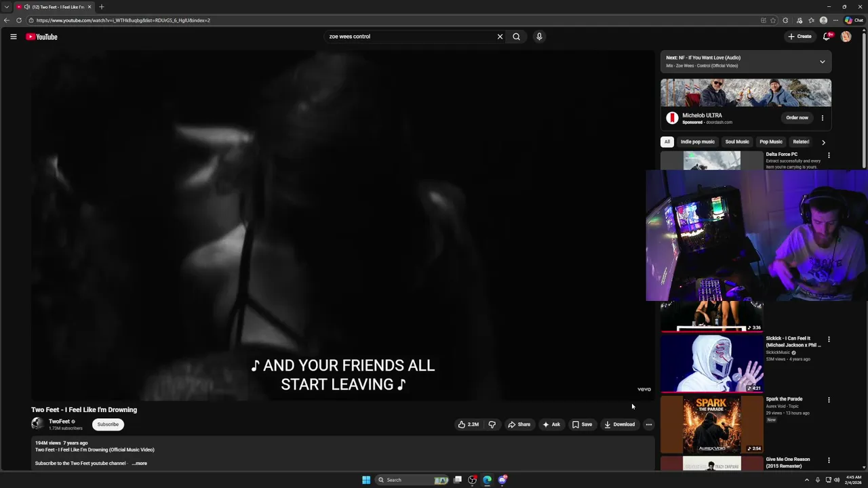
Task: Open the Spark the Parade thumbnail
Action: [712, 424]
